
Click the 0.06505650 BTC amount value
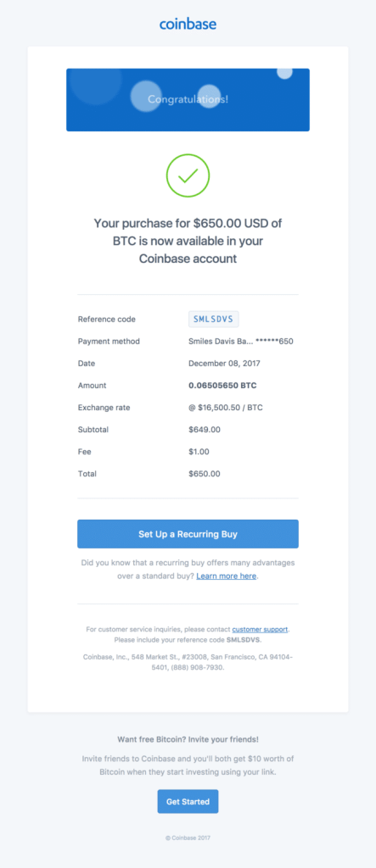coord(222,386)
